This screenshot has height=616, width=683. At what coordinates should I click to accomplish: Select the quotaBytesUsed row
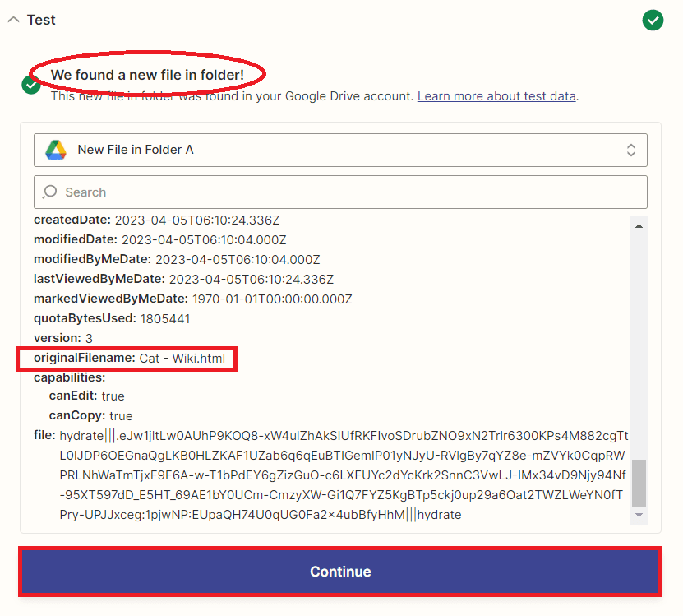coord(112,318)
